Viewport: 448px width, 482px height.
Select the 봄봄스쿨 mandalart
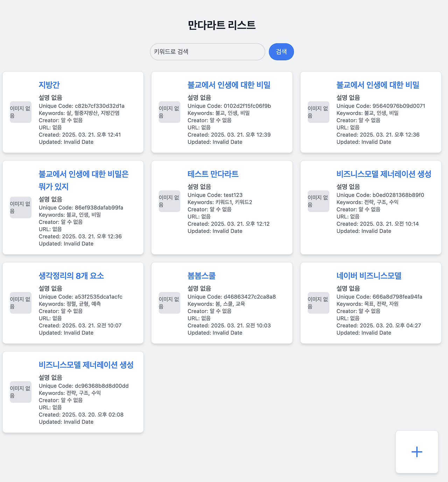(x=202, y=276)
